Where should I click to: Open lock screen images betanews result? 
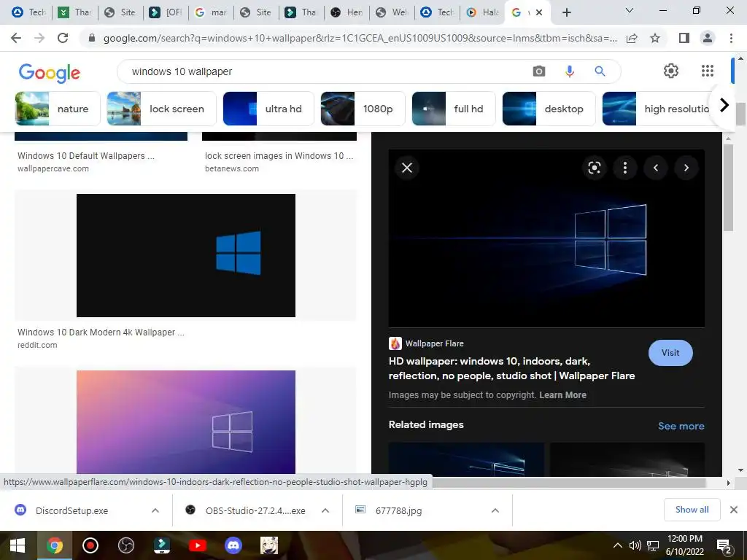pyautogui.click(x=279, y=156)
